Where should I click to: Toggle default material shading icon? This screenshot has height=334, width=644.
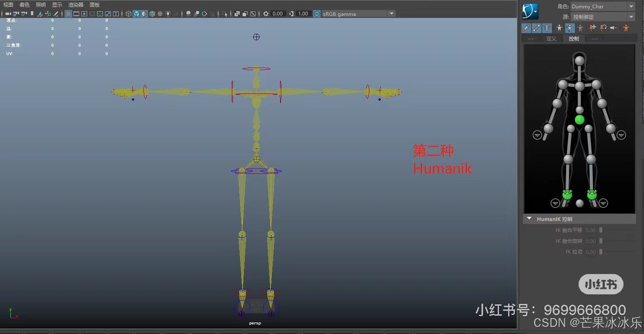[144, 14]
